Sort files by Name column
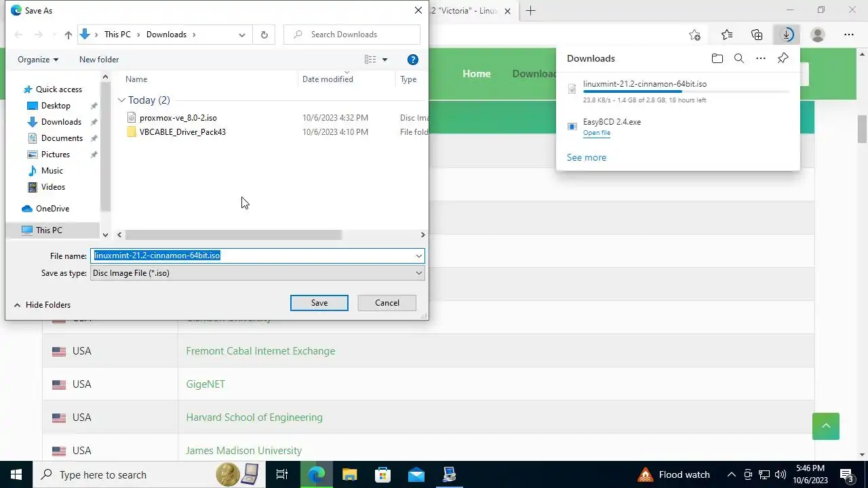868x488 pixels. coord(136,79)
